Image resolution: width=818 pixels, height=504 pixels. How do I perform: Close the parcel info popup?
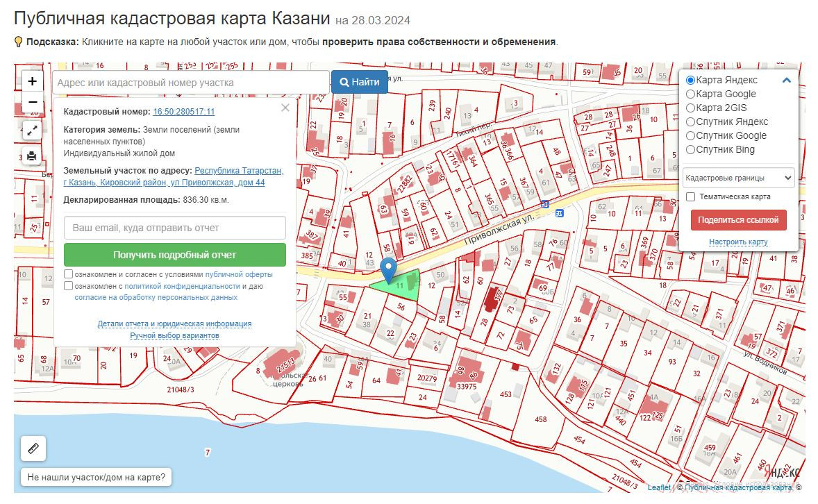pos(285,108)
